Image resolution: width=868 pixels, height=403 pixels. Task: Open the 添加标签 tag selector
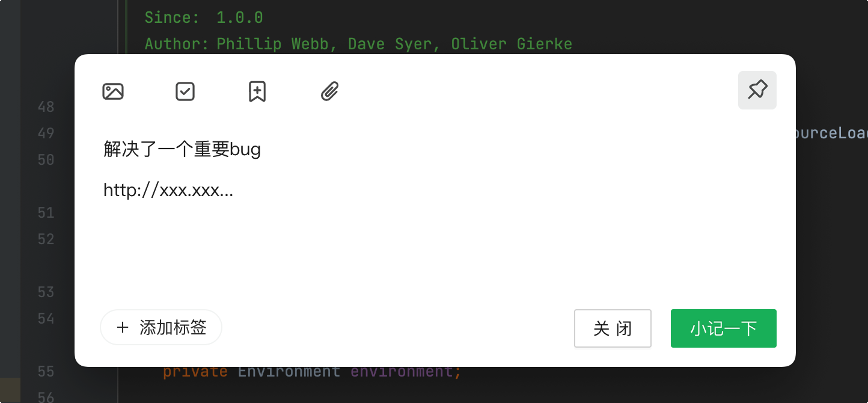161,327
